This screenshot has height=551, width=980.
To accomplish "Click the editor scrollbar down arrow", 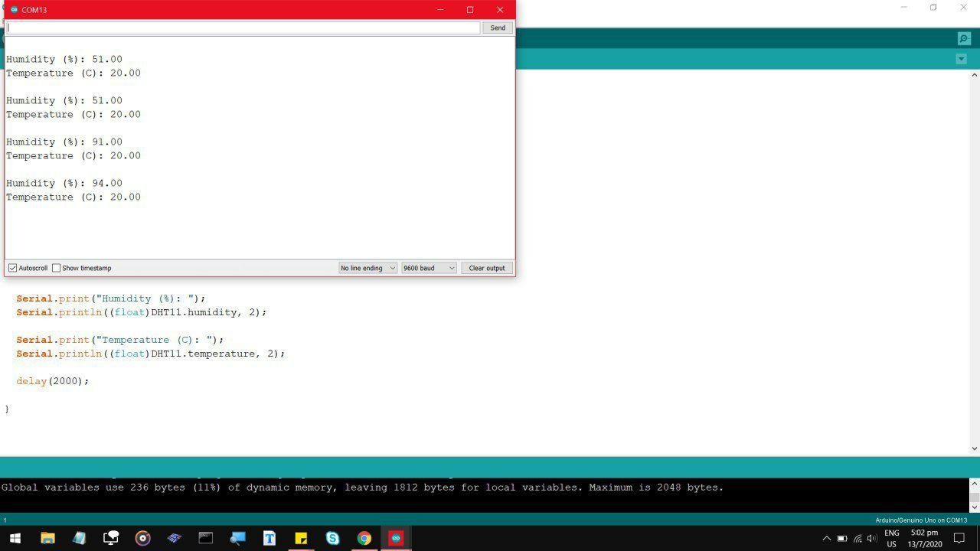I will coord(975,448).
